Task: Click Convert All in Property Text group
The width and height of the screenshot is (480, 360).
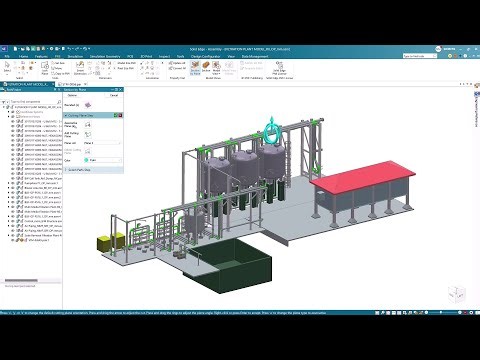Action: point(177,68)
